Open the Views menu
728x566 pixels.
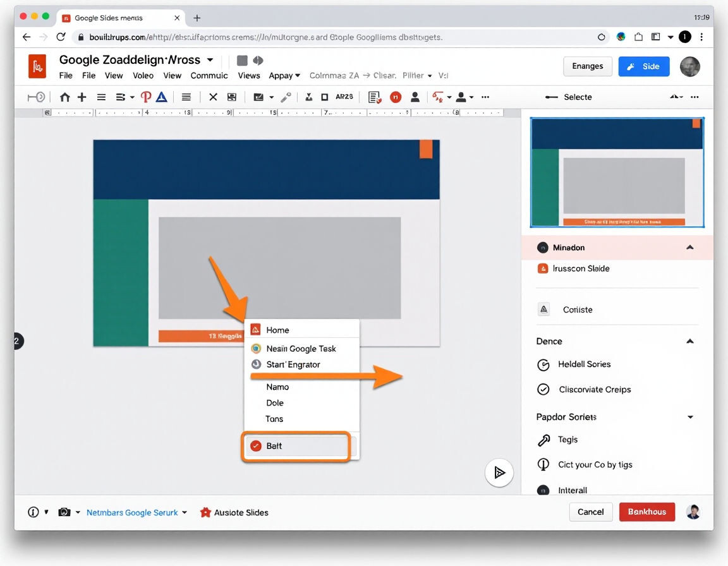point(249,76)
